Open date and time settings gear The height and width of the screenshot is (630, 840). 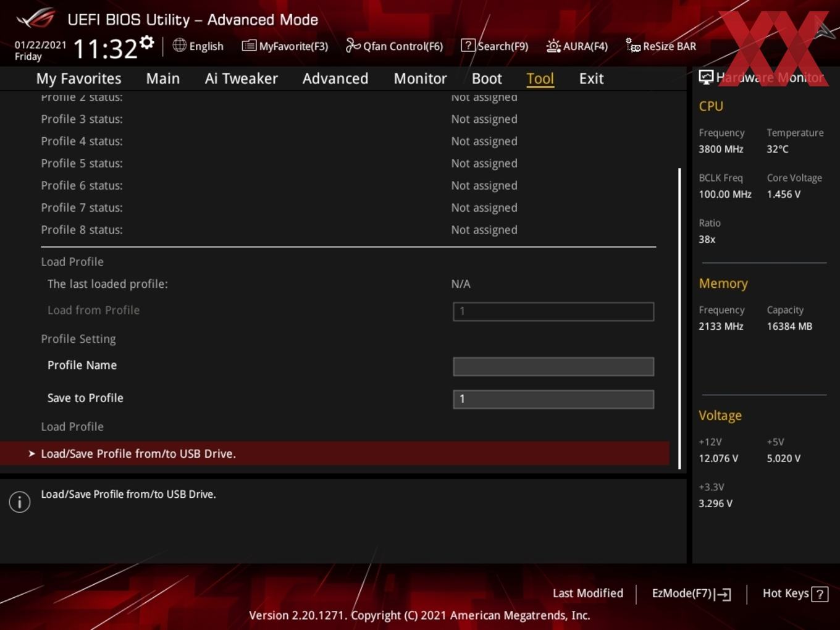pos(147,42)
